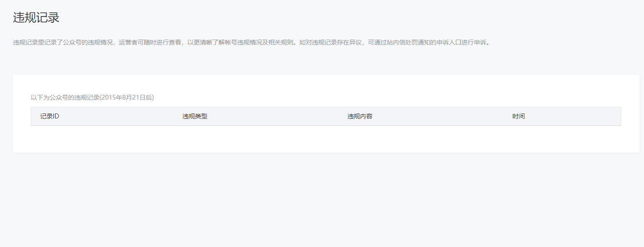Click the text 以下为公众号的违规记录(2015年8月21日后)

[92, 97]
